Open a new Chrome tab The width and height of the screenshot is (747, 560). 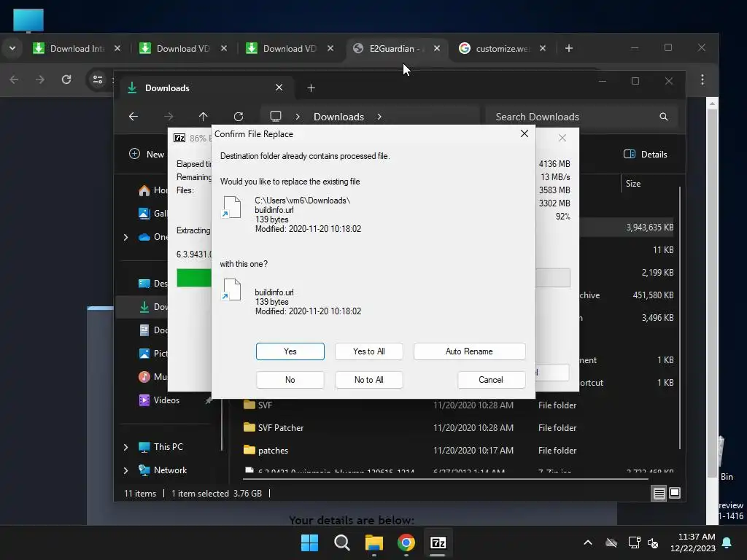tap(569, 49)
